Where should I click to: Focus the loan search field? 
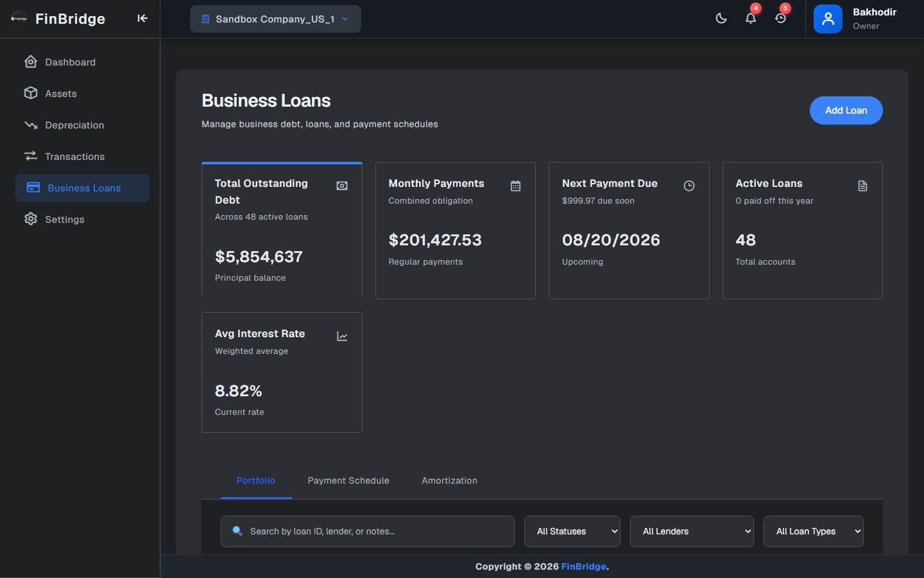(368, 531)
